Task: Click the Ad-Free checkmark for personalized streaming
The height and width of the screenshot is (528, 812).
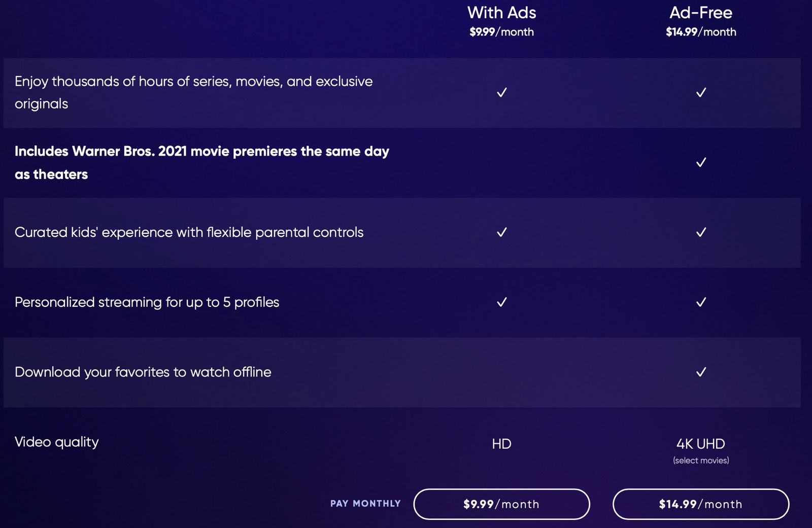Action: (x=702, y=302)
